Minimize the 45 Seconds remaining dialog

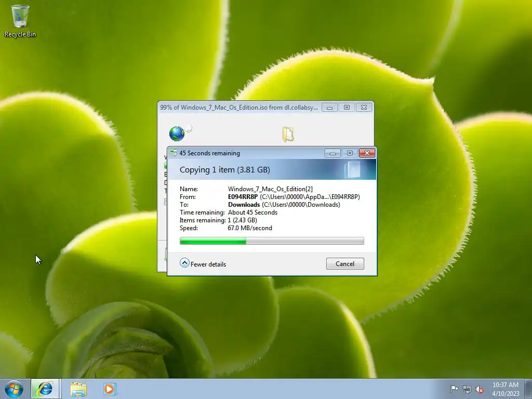[x=332, y=153]
